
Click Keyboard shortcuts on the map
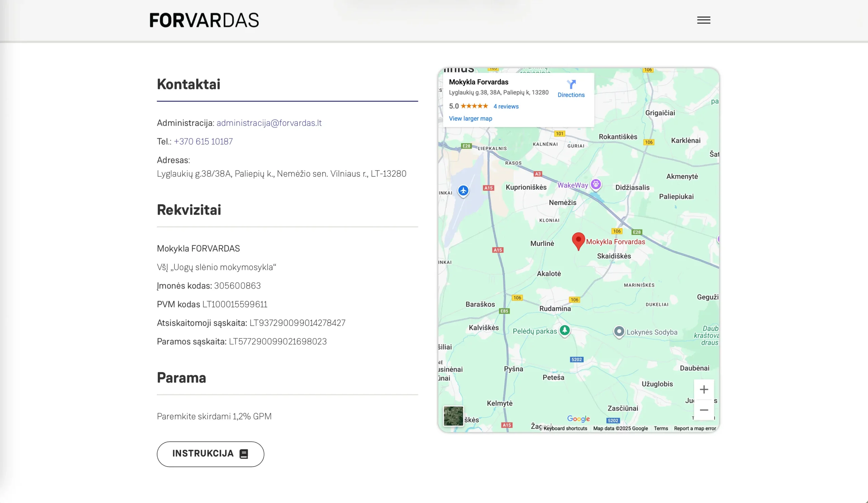click(x=565, y=428)
